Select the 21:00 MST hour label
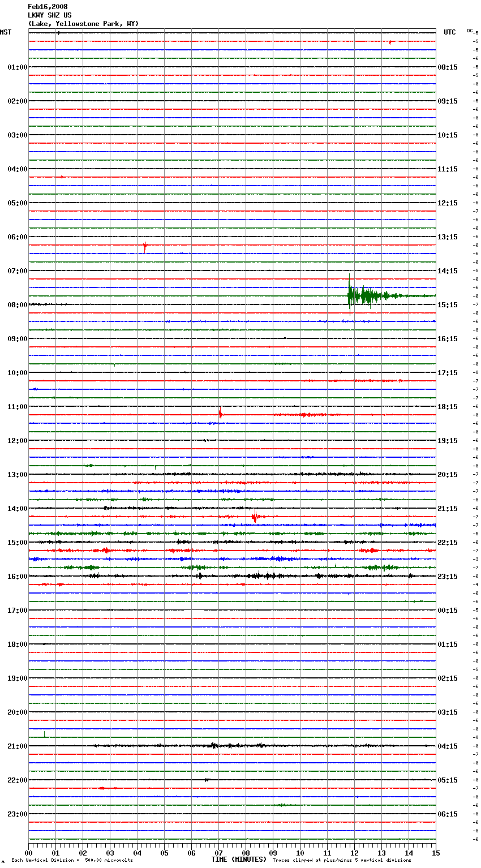Image resolution: width=481 pixels, height=868 pixels. tap(17, 746)
